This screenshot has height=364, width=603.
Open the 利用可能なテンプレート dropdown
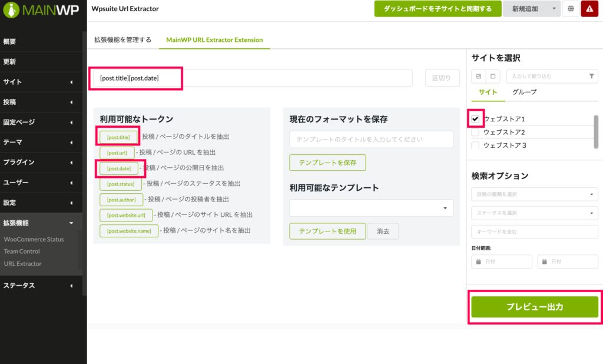[371, 208]
